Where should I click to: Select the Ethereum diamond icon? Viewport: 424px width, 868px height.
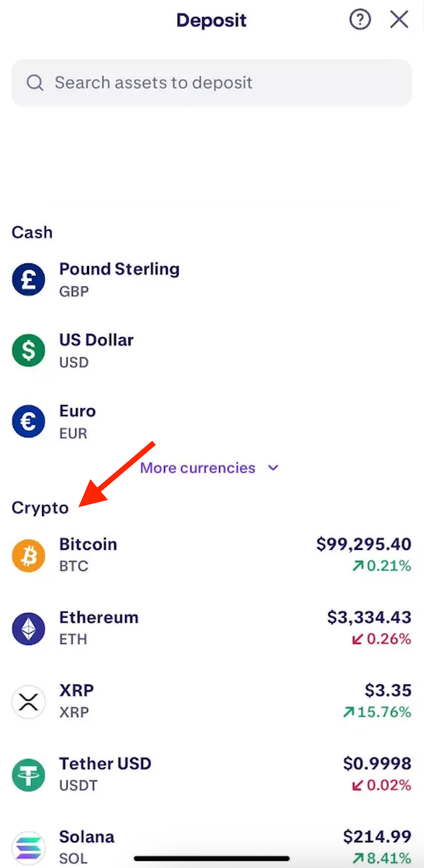(x=28, y=629)
